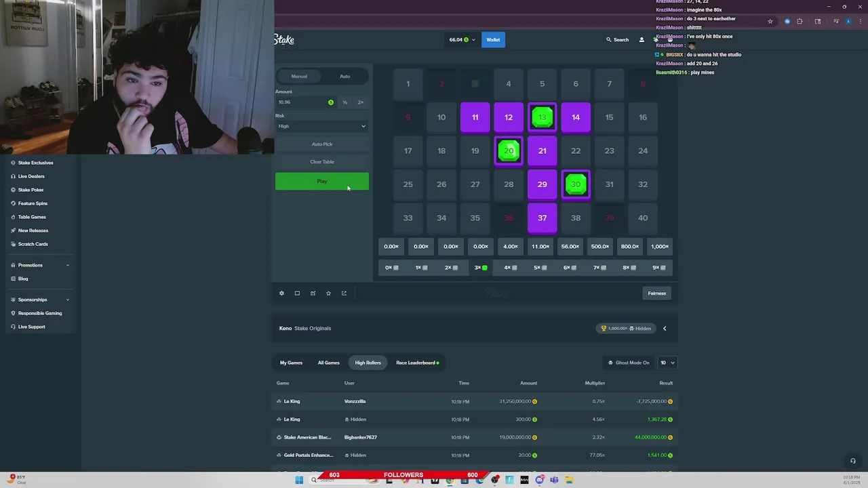
Task: Open Microsoft Teams from the taskbar
Action: point(554,480)
